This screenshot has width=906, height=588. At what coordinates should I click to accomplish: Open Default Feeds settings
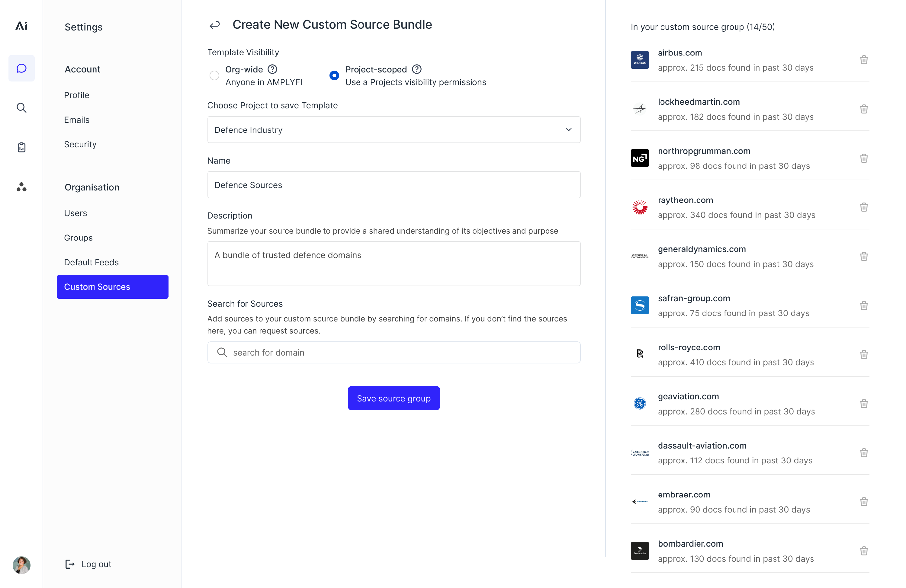click(92, 263)
